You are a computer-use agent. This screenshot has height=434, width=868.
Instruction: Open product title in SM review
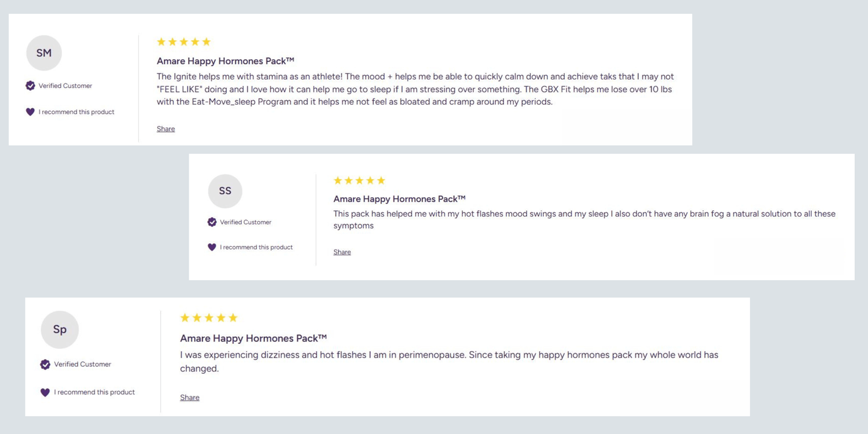tap(226, 61)
